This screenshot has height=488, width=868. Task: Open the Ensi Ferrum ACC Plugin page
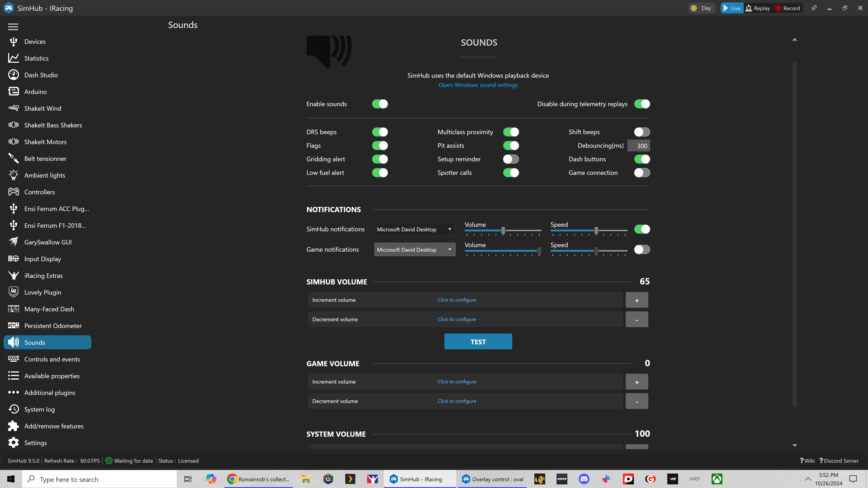click(x=47, y=209)
